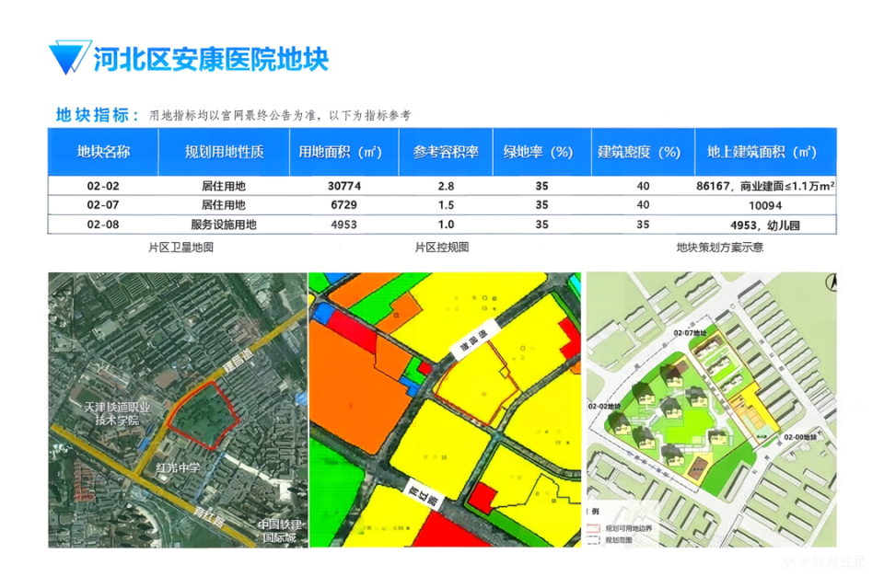This screenshot has height=588, width=884.
Task: Click the 02-07地块 label on scheme
Action: coord(690,333)
